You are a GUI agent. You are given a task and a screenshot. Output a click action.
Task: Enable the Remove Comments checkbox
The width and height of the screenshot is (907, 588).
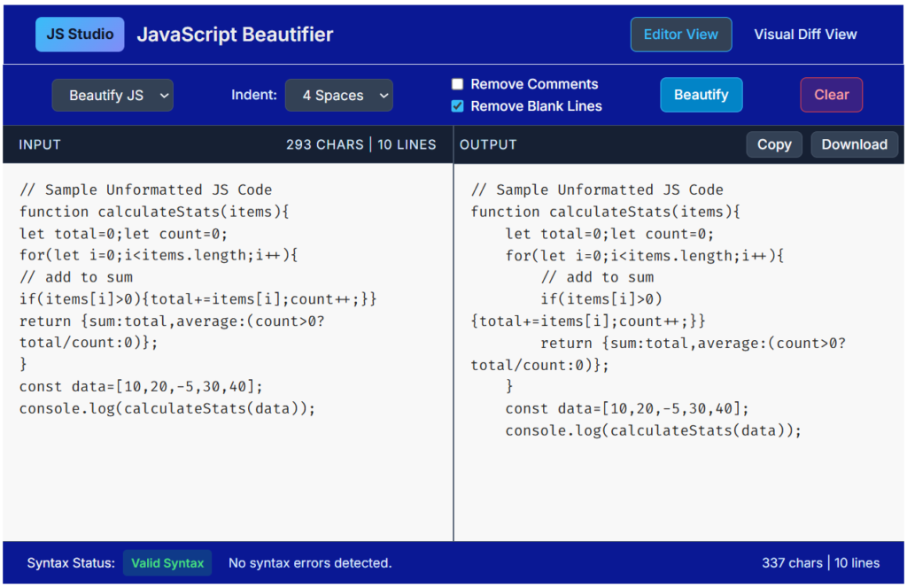point(458,84)
